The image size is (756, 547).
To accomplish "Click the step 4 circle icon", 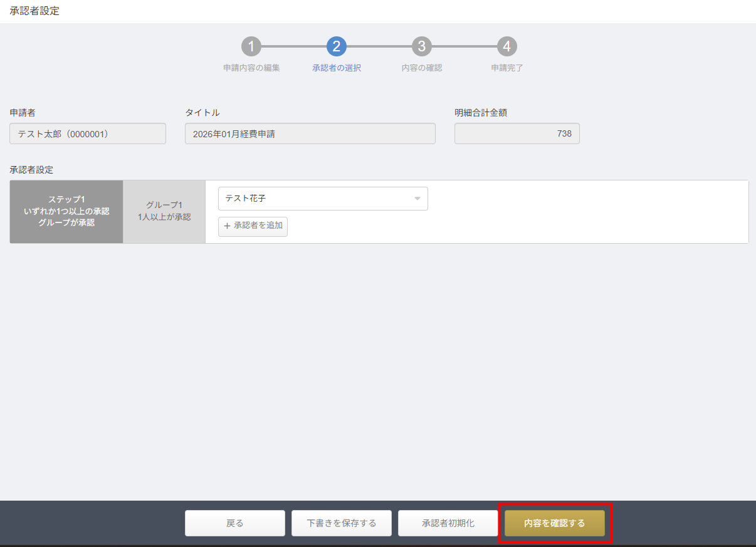I will [507, 46].
